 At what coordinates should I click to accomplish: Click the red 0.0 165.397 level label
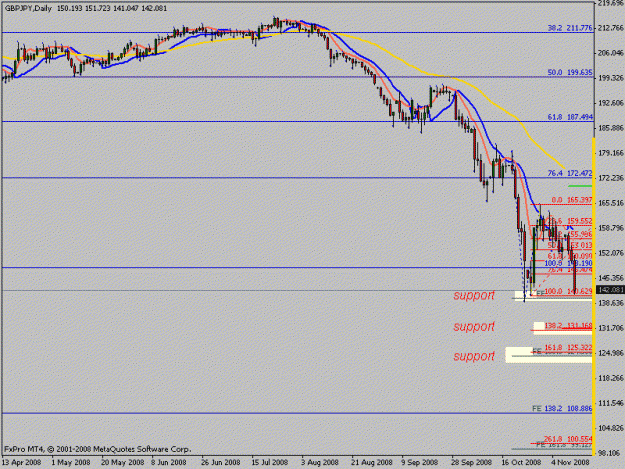[572, 200]
